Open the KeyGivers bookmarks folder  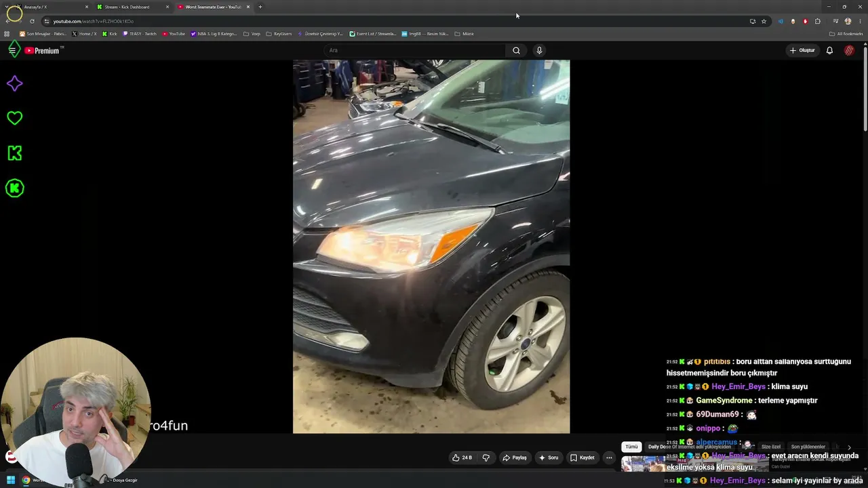coord(279,33)
